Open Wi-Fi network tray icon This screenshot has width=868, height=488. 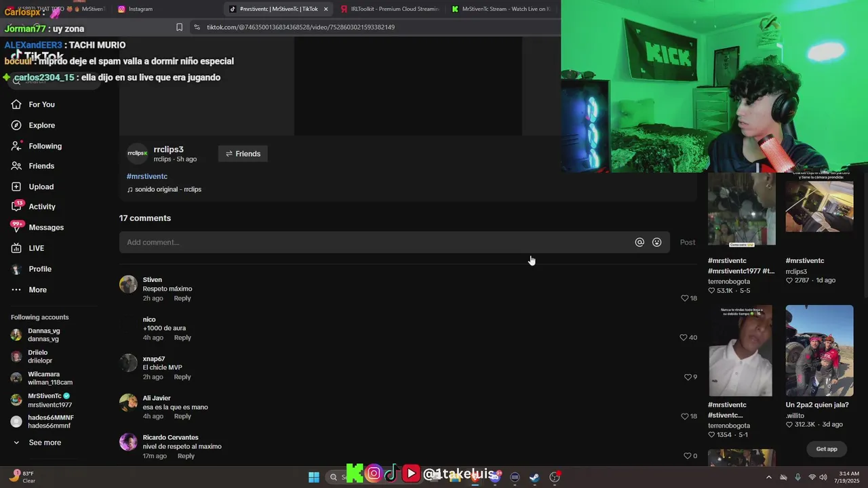click(x=812, y=477)
